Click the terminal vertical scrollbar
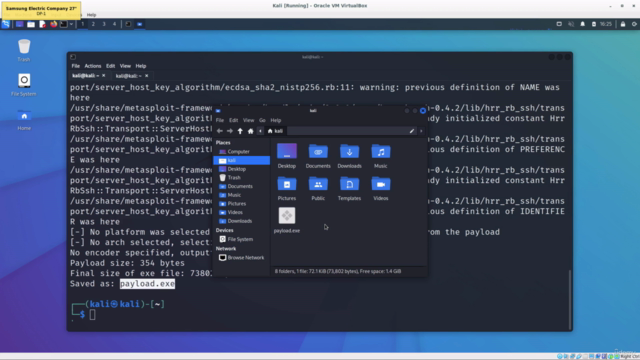This screenshot has height=360, width=640. point(570,299)
